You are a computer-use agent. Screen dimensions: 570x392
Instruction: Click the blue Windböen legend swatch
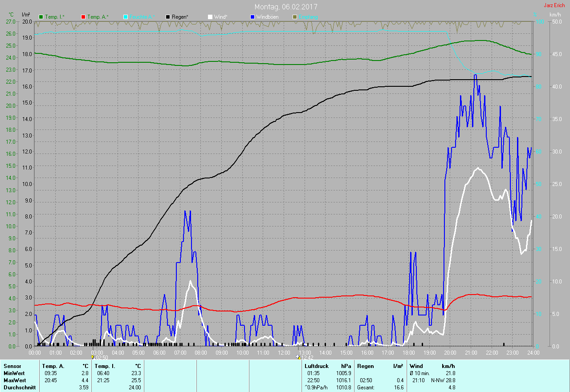tap(252, 17)
